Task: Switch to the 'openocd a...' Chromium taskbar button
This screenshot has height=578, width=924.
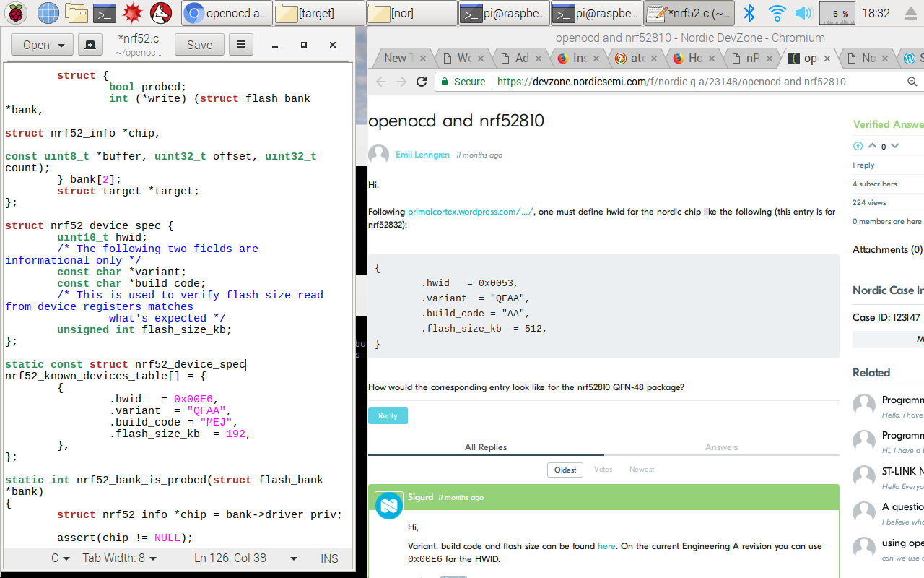Action: coord(227,13)
